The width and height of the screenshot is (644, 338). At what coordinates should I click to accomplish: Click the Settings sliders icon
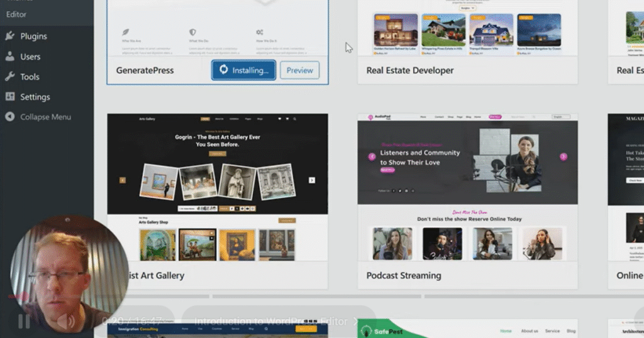pyautogui.click(x=9, y=97)
